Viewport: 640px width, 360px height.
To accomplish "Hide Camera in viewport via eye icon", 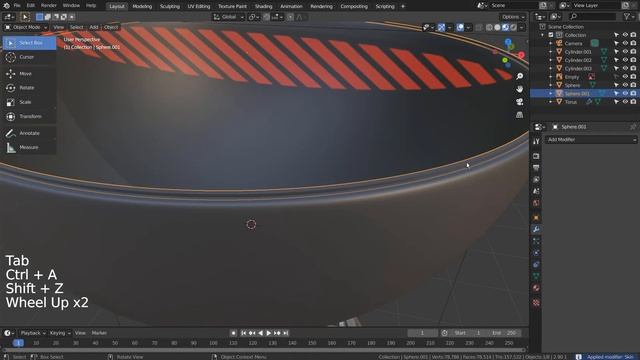I will point(625,43).
